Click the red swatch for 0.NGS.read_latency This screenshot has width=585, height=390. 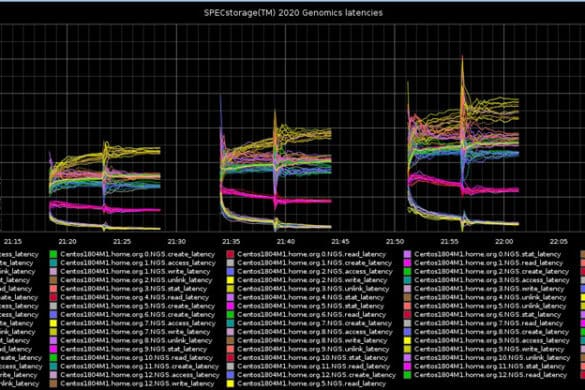231,254
